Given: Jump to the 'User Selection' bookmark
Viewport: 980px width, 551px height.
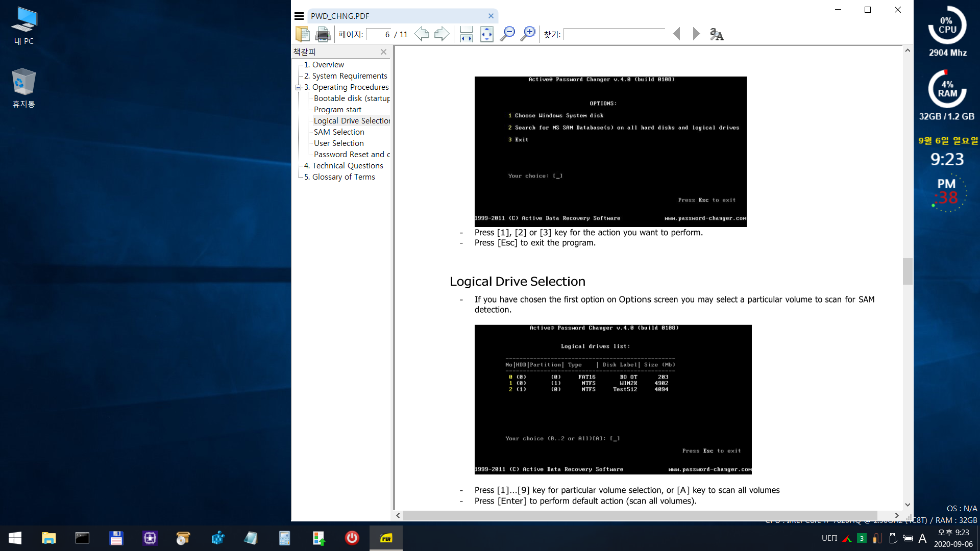Looking at the screenshot, I should point(338,143).
